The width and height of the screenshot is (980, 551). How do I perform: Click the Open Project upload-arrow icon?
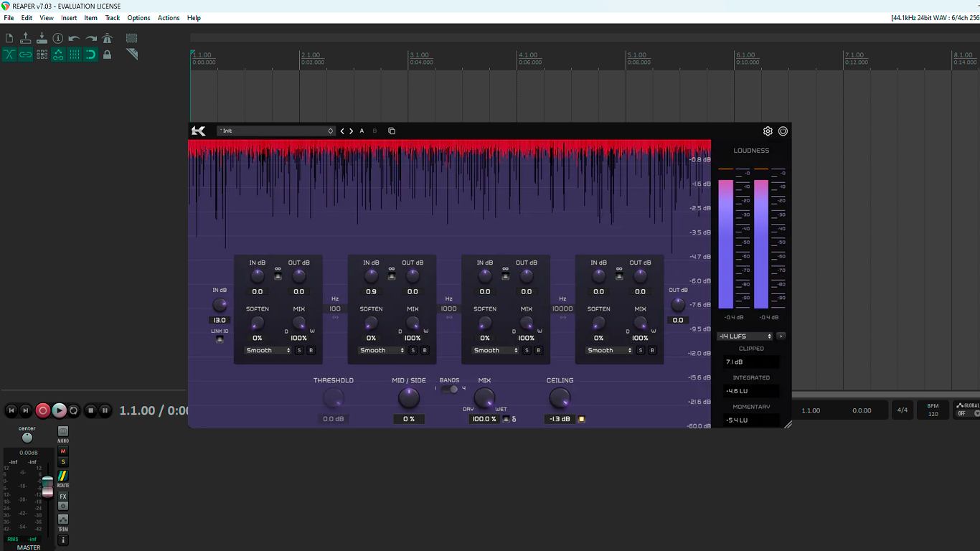tap(26, 38)
